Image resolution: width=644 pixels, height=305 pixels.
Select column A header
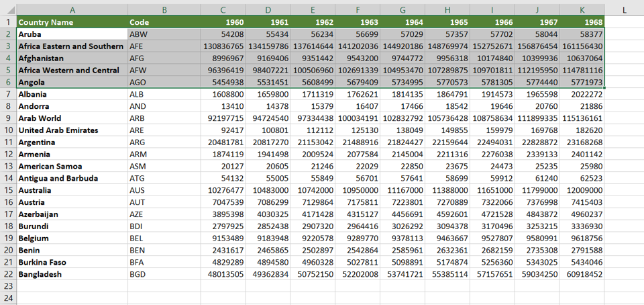click(72, 10)
